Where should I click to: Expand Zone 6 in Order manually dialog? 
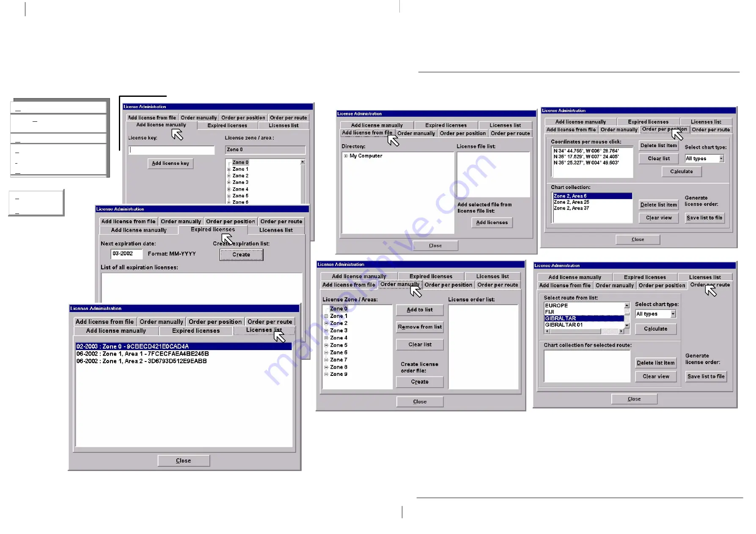pyautogui.click(x=326, y=353)
